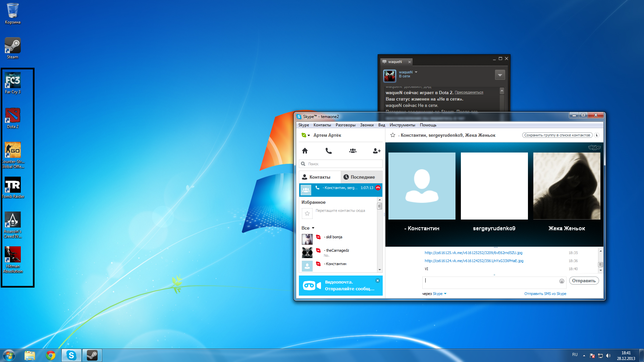Expand Skype status dropdown next to Артем Артёк

tap(309, 135)
